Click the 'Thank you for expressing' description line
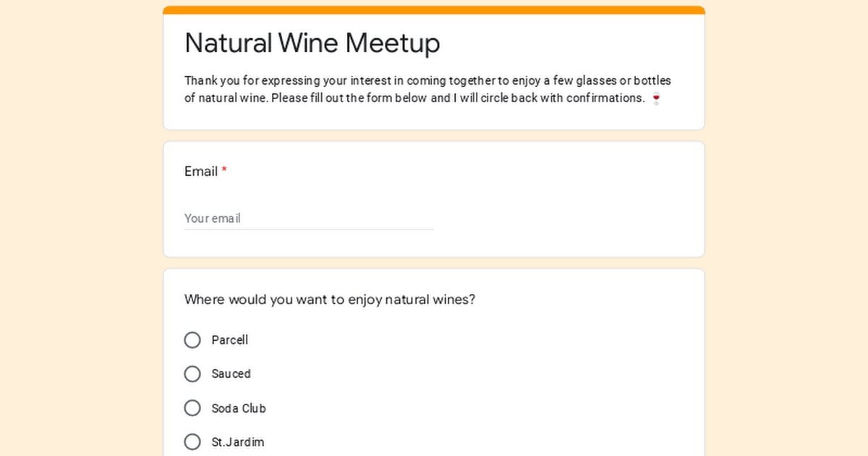 [427, 80]
